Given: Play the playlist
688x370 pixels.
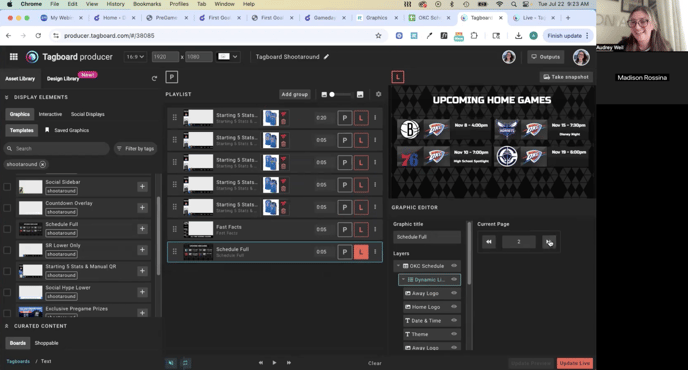Looking at the screenshot, I should [274, 363].
